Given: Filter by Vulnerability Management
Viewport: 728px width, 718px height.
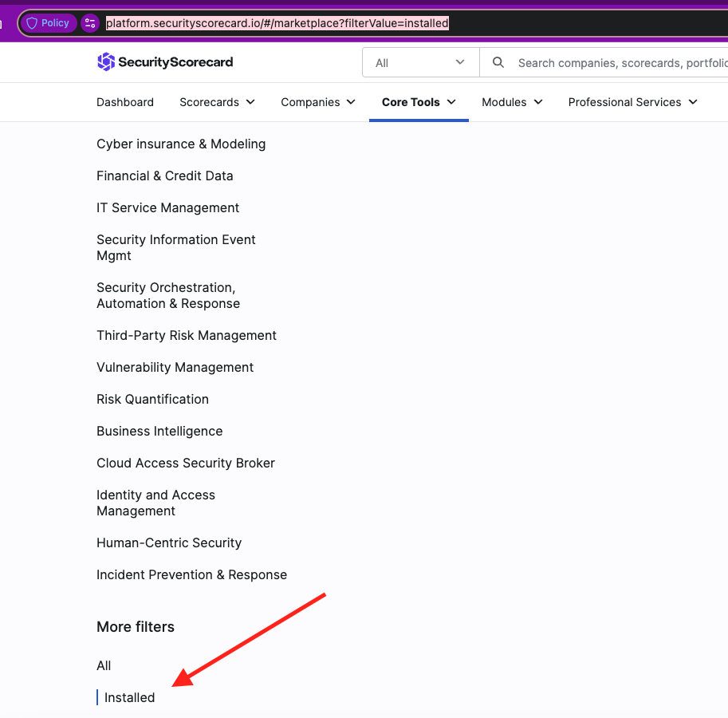Looking at the screenshot, I should [x=175, y=367].
